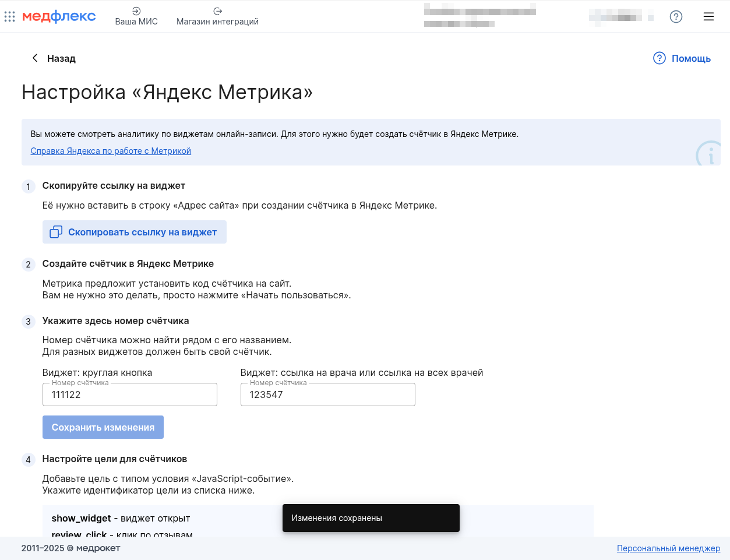
Task: Open «Персональный менеджер» link in footer
Action: coord(668,548)
